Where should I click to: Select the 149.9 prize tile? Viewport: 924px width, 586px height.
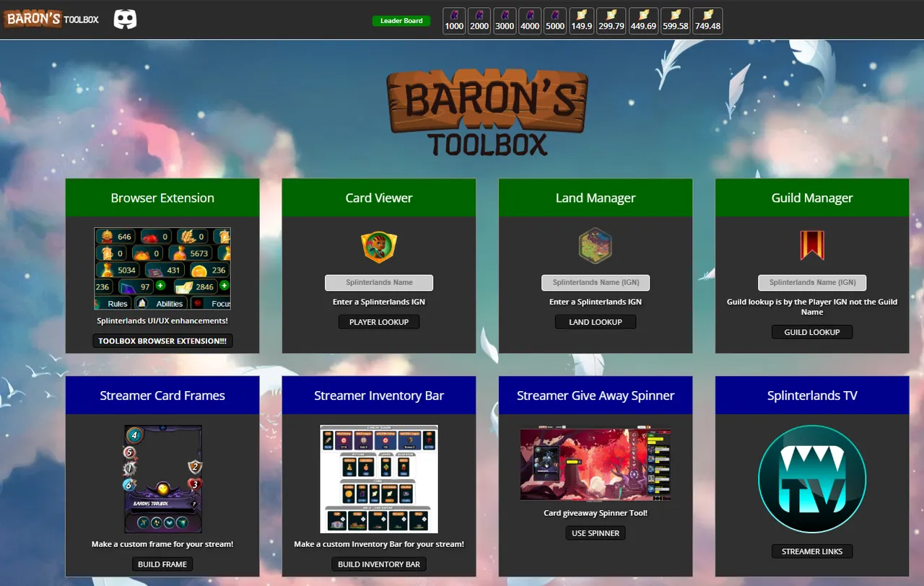coord(582,21)
